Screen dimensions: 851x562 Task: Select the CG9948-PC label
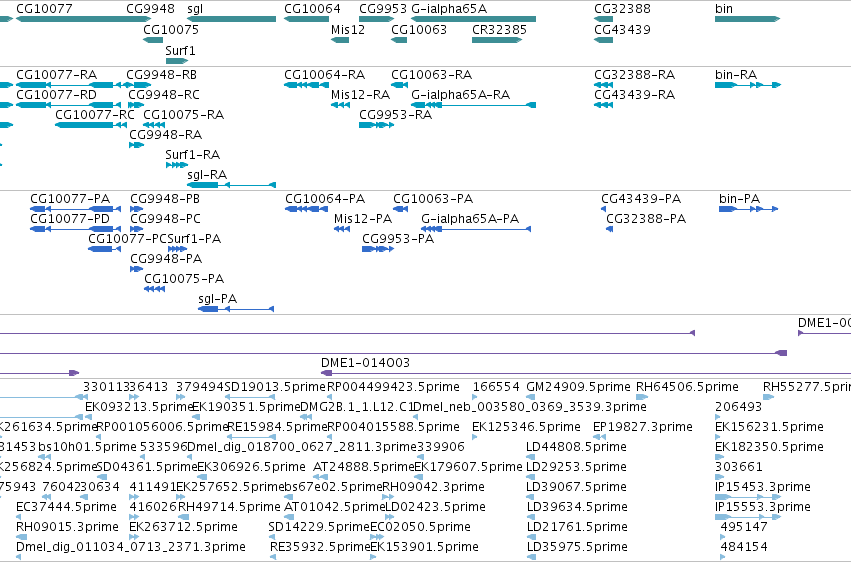166,219
